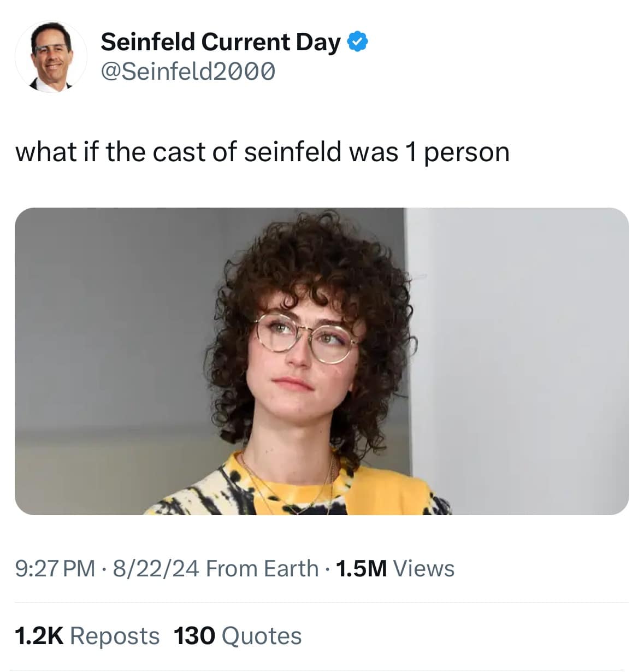This screenshot has width=644, height=672.
Task: Open the @Seinfeld2000 handle link
Action: (188, 71)
